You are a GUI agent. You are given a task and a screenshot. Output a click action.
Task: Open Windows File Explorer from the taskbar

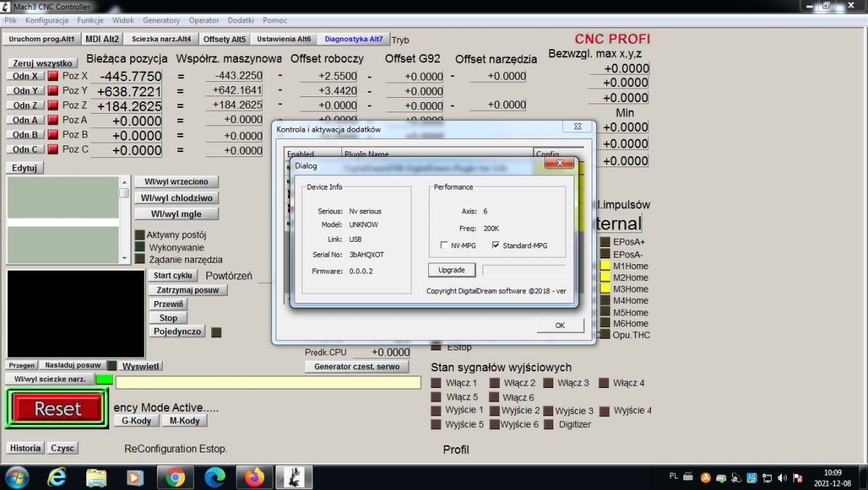pyautogui.click(x=96, y=477)
